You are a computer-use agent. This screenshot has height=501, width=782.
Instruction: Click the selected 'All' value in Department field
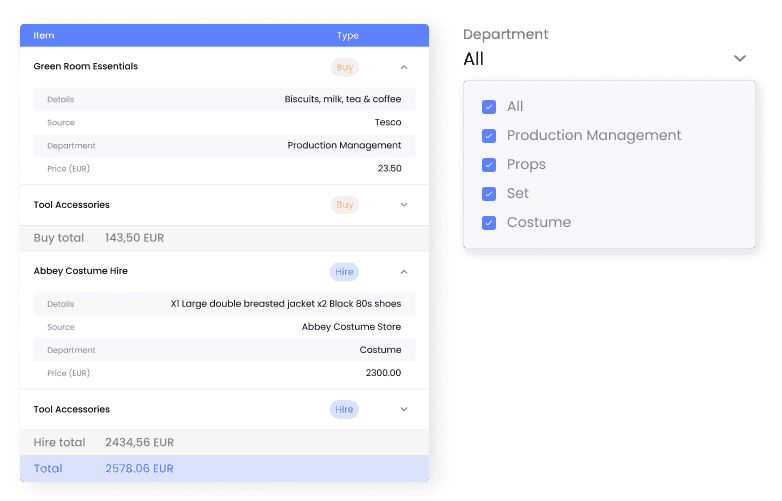point(474,59)
